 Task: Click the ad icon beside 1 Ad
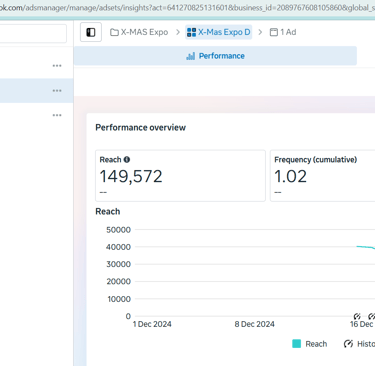pos(274,32)
